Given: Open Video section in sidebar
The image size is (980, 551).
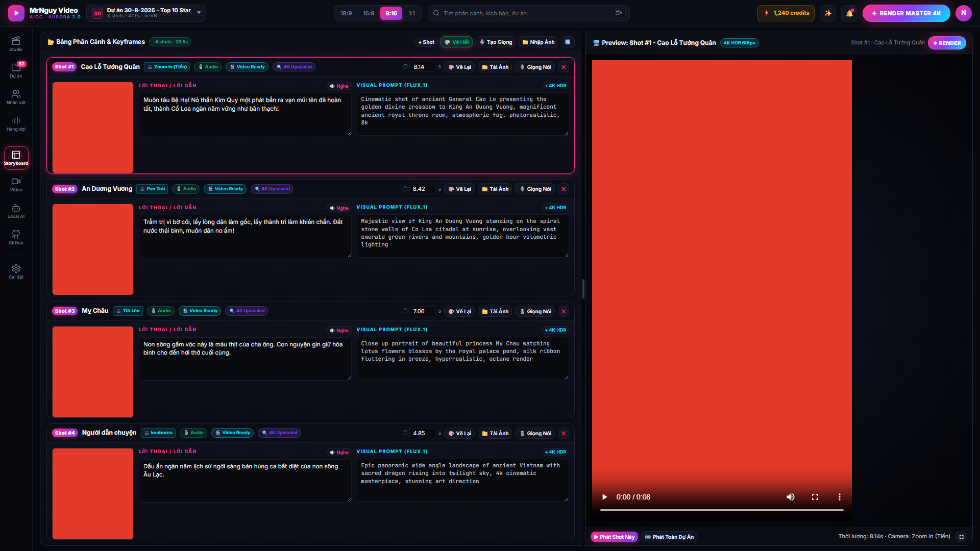Looking at the screenshot, I should [x=16, y=185].
